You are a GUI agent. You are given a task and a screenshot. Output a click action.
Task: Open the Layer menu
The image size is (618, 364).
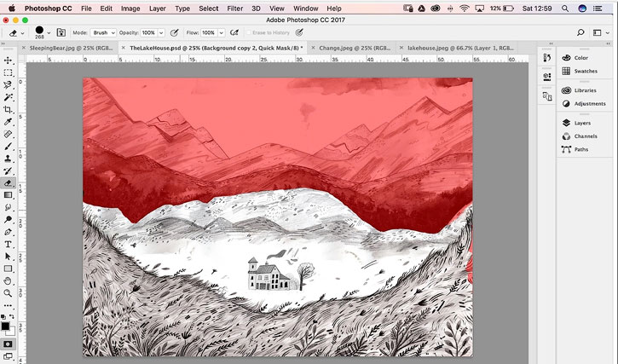pos(157,9)
